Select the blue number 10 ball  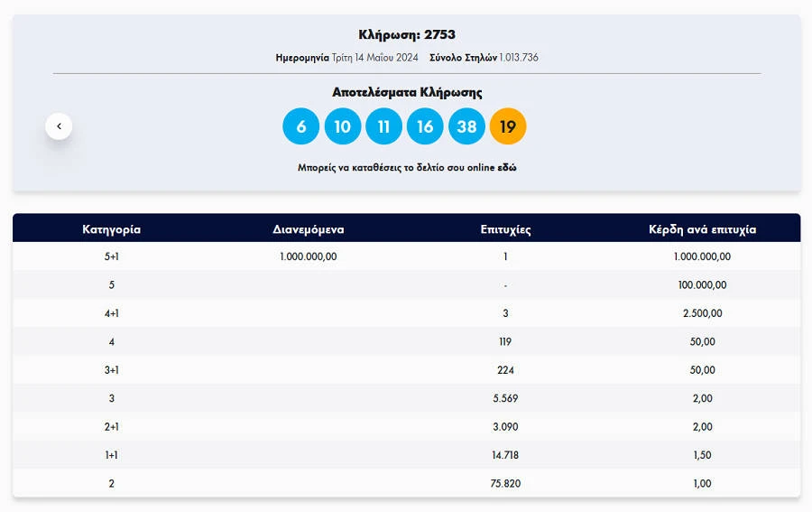pyautogui.click(x=342, y=126)
